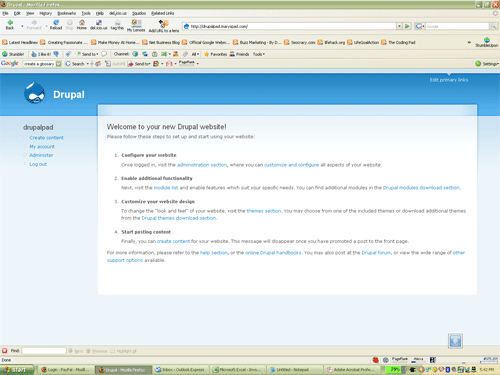
Task: Click the Alexa rank bar in status bar
Action: 418,360
